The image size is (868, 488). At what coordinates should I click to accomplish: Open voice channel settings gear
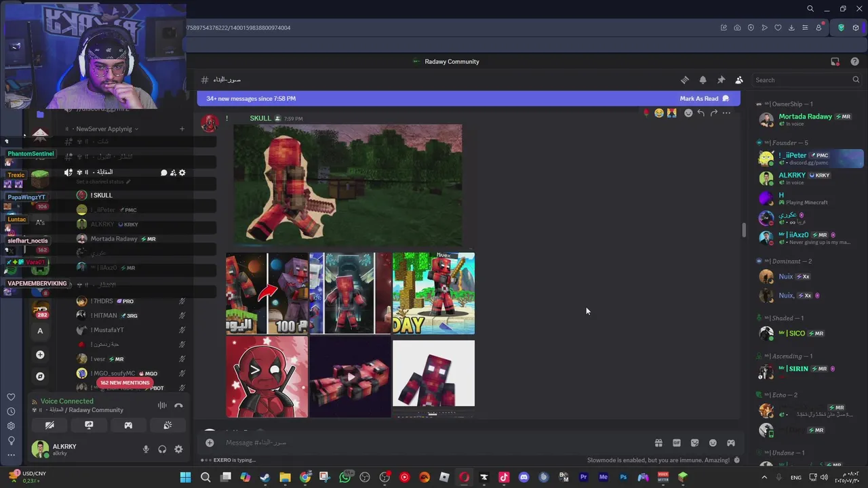coord(182,172)
